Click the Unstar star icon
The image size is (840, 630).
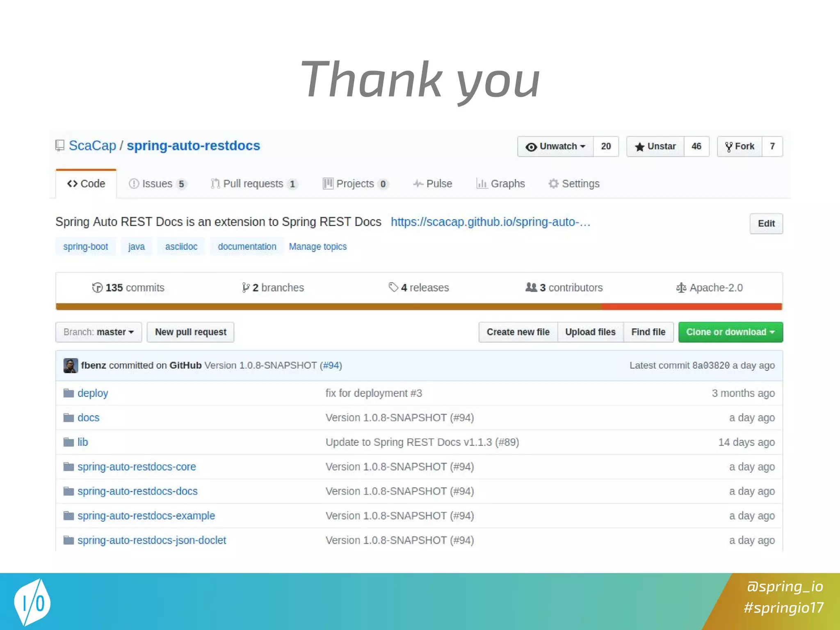tap(639, 147)
